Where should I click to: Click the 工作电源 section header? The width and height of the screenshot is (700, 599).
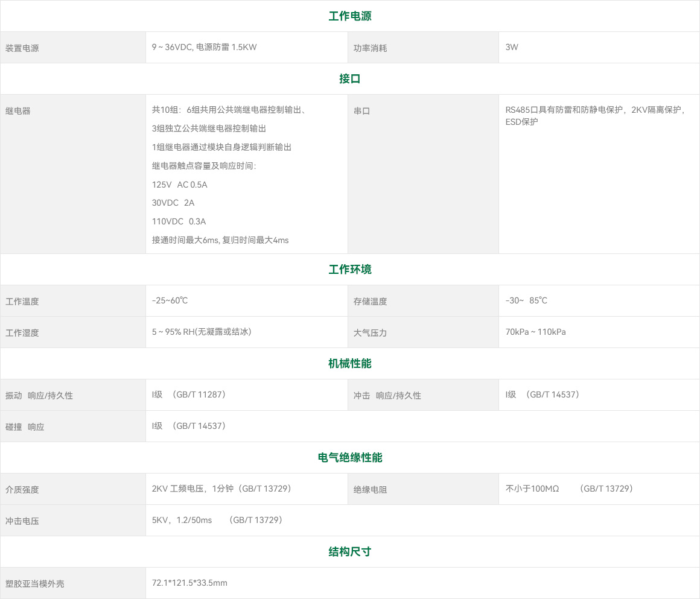point(349,16)
